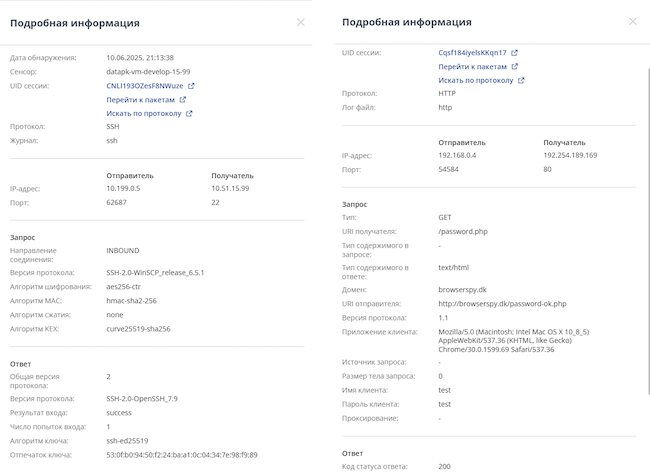Click the SSH key fingerprint value

coord(181,455)
